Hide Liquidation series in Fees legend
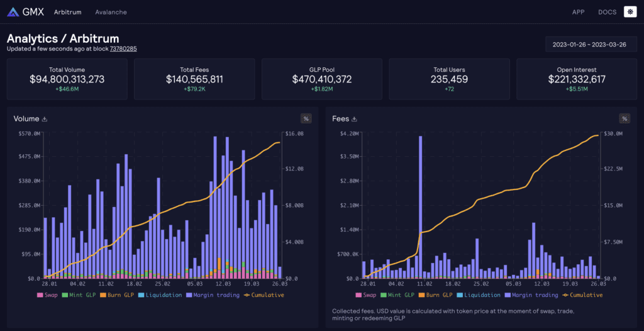The image size is (644, 331). (481, 295)
